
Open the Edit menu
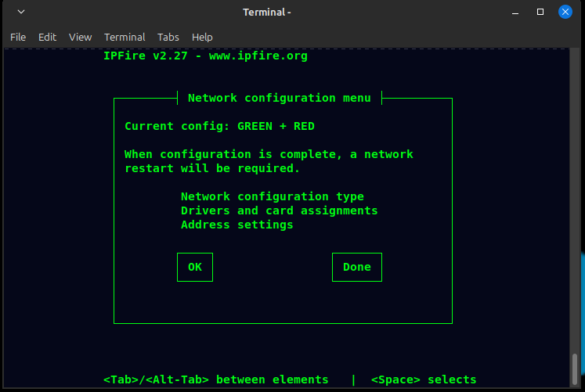pyautogui.click(x=48, y=37)
